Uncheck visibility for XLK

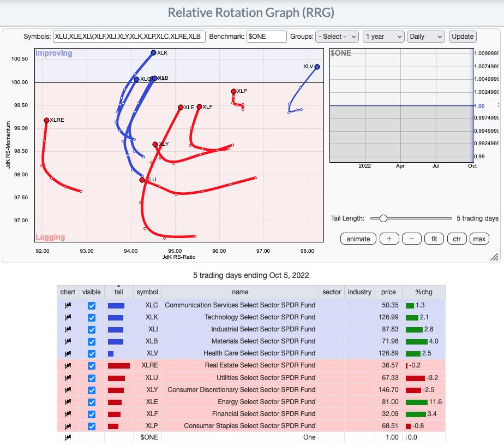92,318
